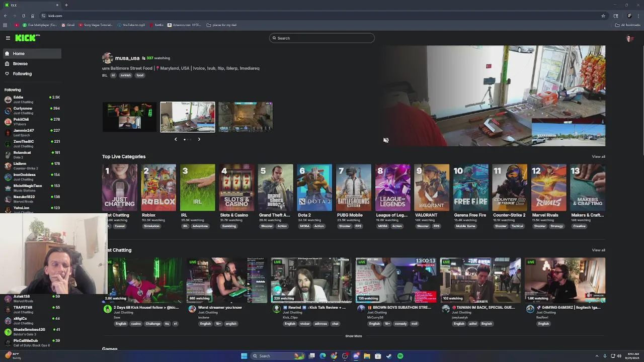Open the BROWN BOYS SUBATHON stream thumbnail
644x362 pixels.
tap(396, 281)
